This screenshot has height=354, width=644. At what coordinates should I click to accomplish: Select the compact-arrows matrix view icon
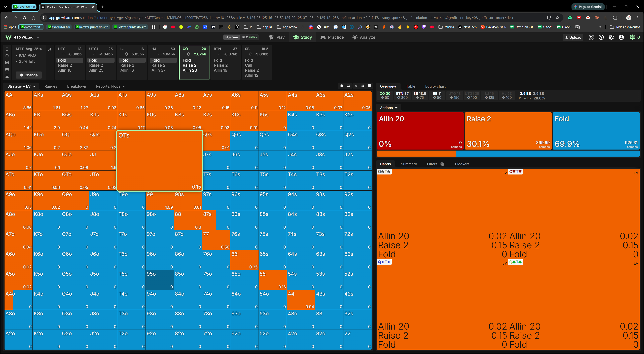tap(356, 86)
